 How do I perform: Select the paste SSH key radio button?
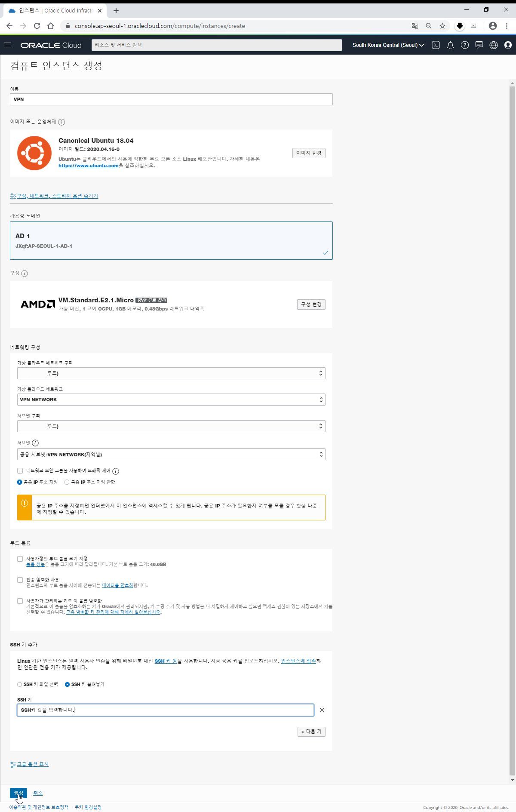(67, 684)
